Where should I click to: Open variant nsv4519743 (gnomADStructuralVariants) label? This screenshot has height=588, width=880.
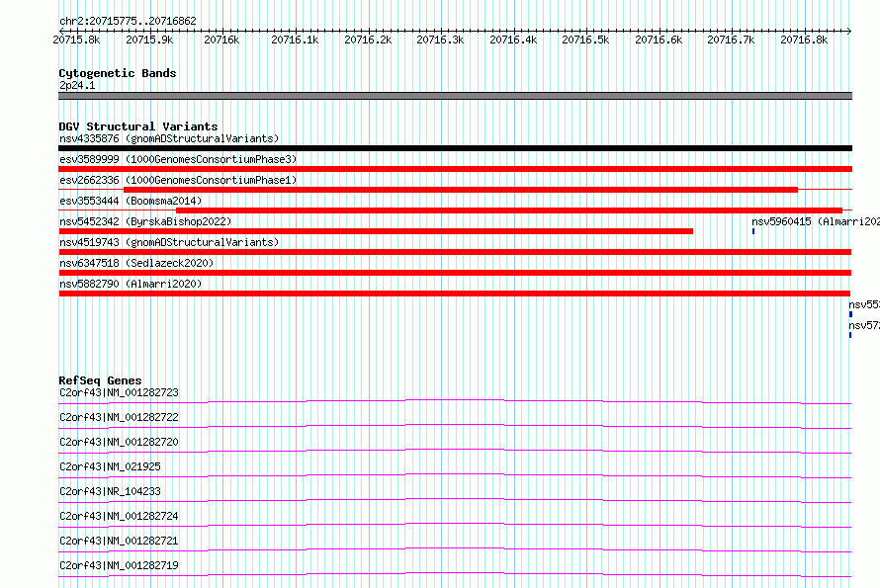coord(169,242)
